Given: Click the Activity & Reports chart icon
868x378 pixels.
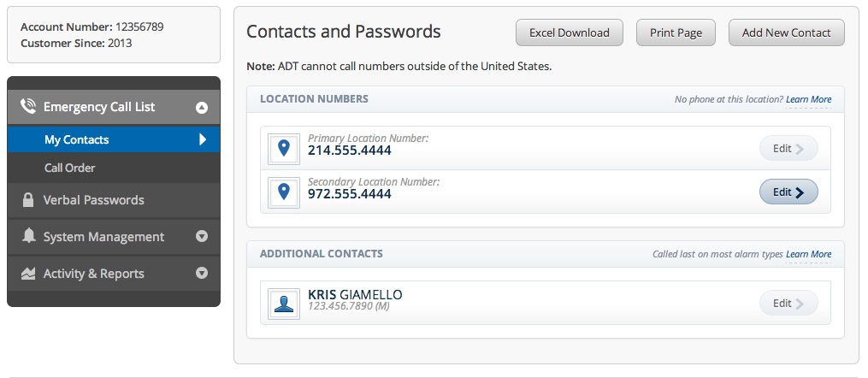Looking at the screenshot, I should click(28, 274).
